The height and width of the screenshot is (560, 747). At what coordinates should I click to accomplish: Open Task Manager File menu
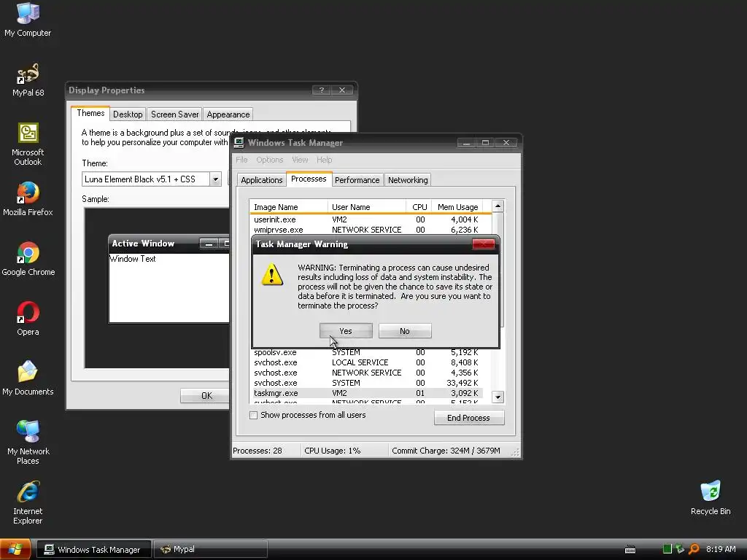point(241,160)
